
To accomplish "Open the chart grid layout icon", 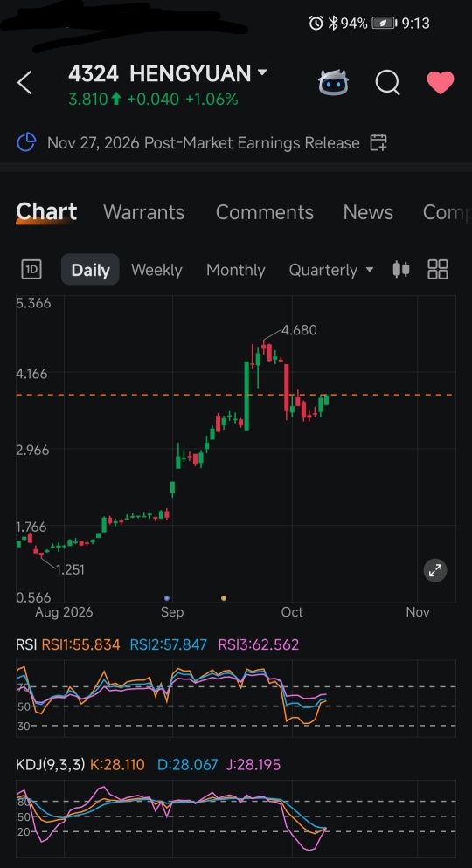I will click(x=438, y=270).
